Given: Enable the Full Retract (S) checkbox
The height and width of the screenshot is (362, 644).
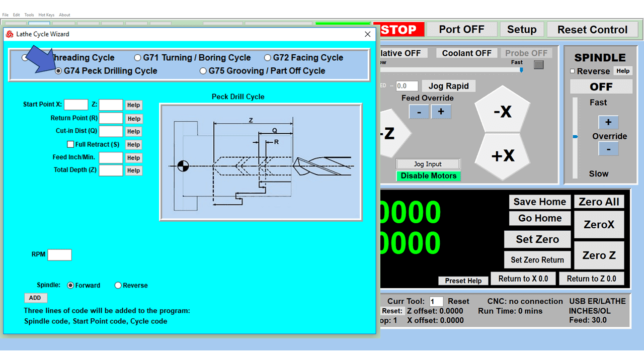Looking at the screenshot, I should 70,144.
